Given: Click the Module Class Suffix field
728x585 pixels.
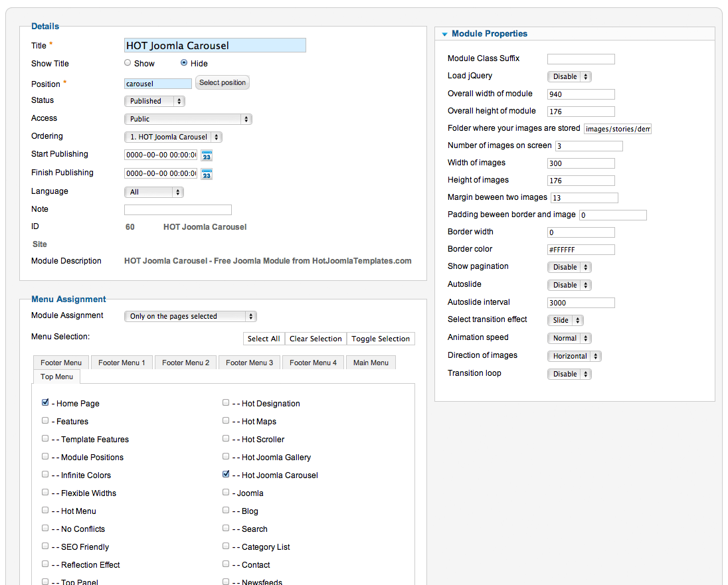Looking at the screenshot, I should pyautogui.click(x=581, y=59).
